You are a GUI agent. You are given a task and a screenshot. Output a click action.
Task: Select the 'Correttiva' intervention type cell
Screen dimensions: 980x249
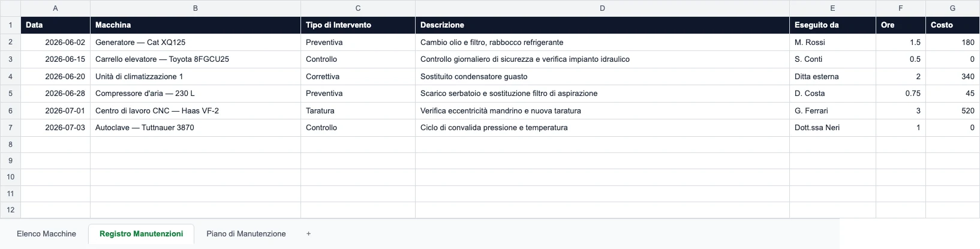tap(358, 77)
